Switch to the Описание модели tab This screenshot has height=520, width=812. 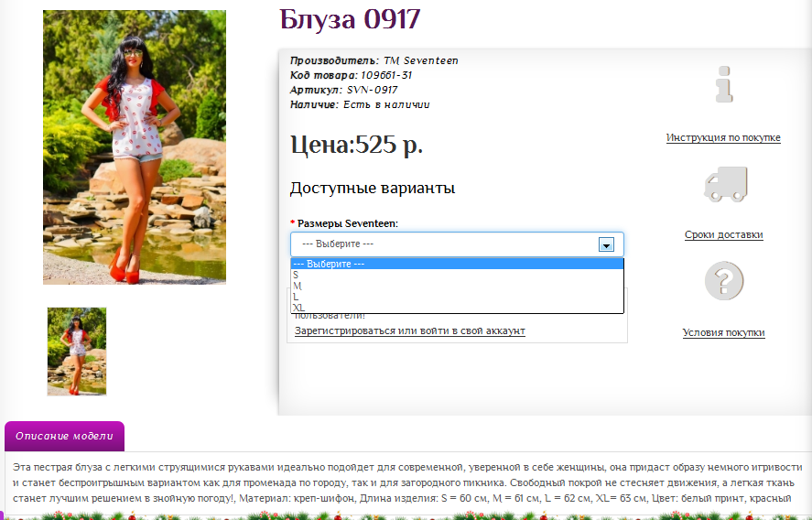tap(64, 436)
